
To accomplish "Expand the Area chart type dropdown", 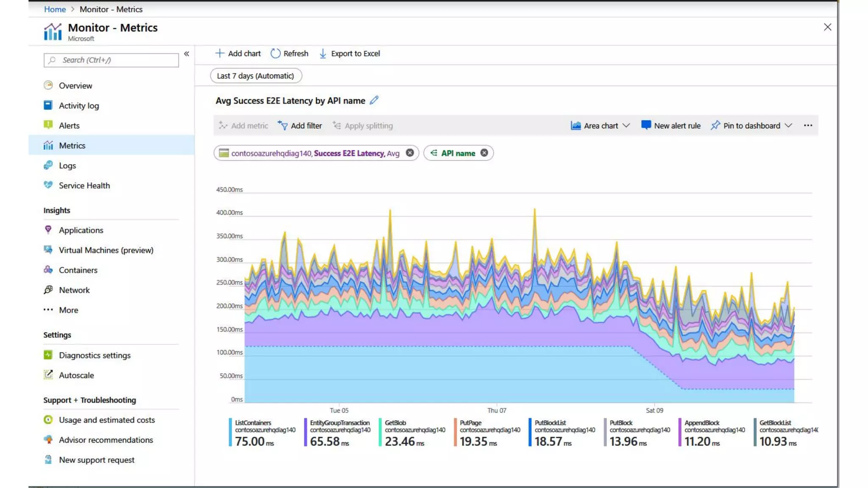I will click(x=626, y=125).
